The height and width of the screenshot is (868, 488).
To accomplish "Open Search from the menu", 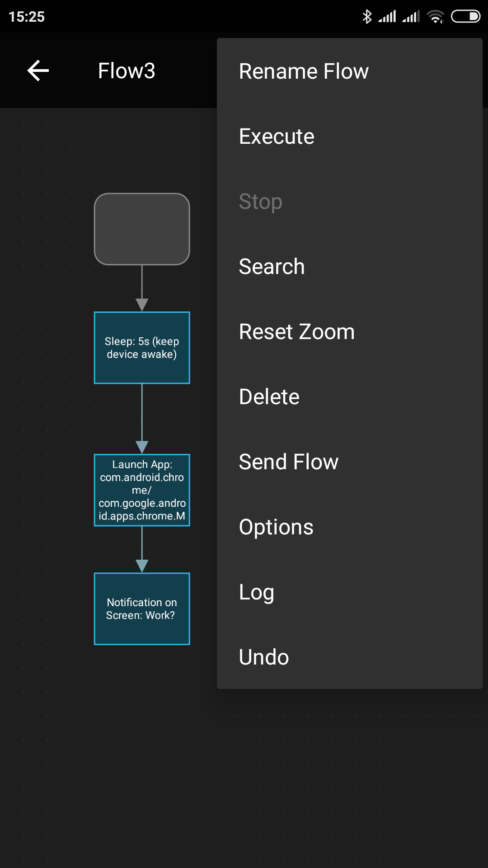I will coord(272,267).
